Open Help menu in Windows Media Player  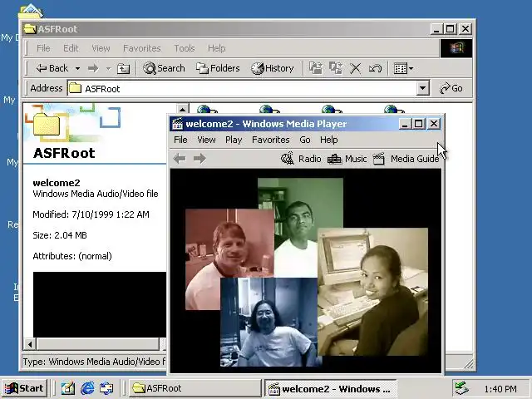click(329, 140)
